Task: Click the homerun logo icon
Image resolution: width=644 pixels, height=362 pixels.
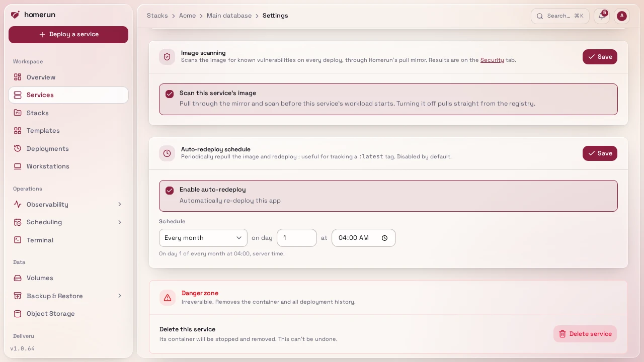Action: [15, 15]
